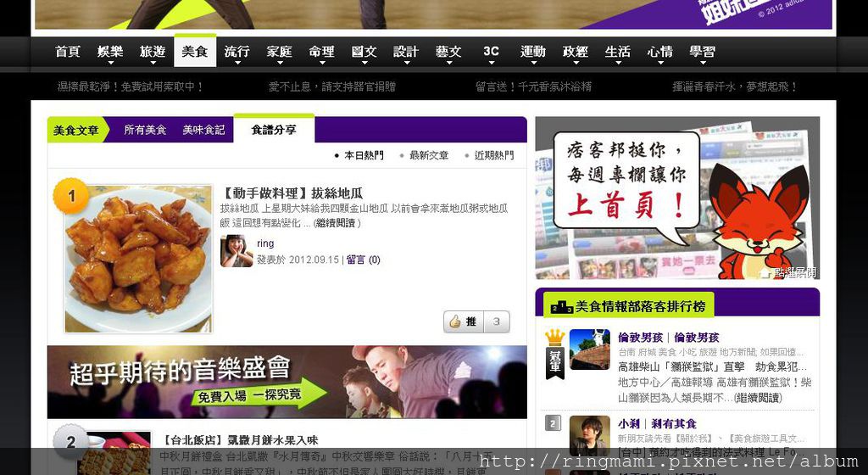Click 繼續閱讀 under 高雄柴山 excerpt
Image resolution: width=868 pixels, height=475 pixels.
(757, 398)
